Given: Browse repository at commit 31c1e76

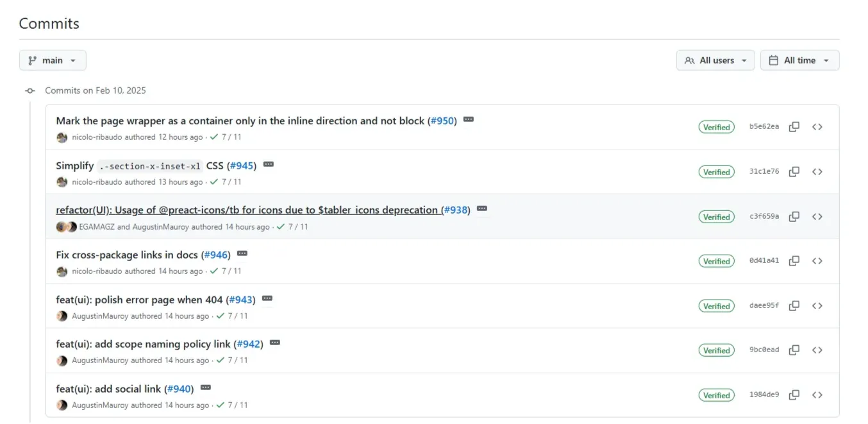Looking at the screenshot, I should (x=817, y=172).
